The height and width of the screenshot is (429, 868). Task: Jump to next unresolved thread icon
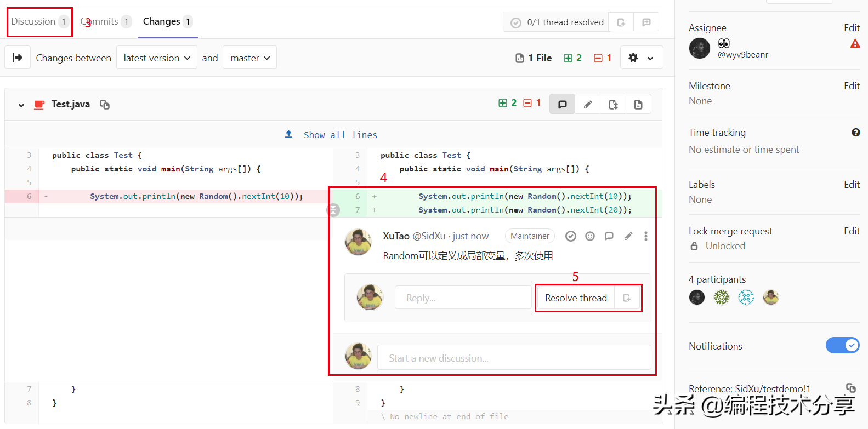(646, 22)
